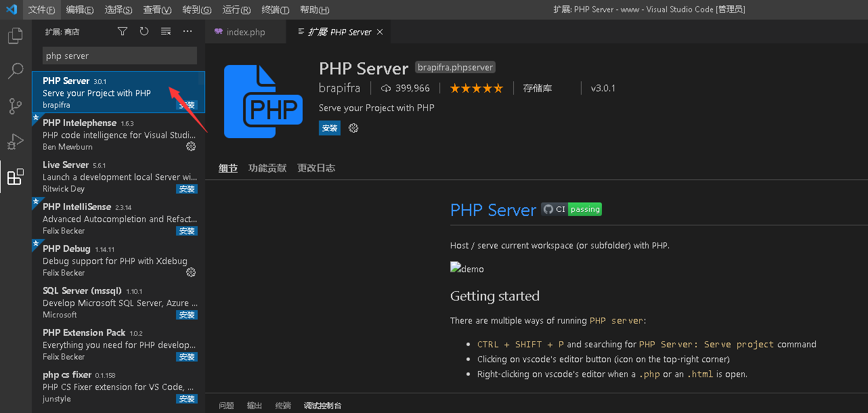Open the Source Control view
The width and height of the screenshot is (868, 413).
click(15, 106)
